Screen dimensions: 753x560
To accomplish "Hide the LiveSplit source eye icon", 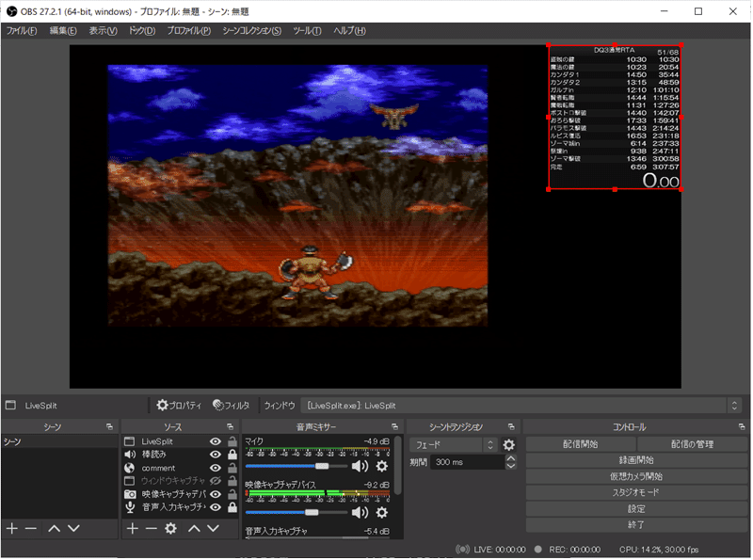I will (x=216, y=442).
